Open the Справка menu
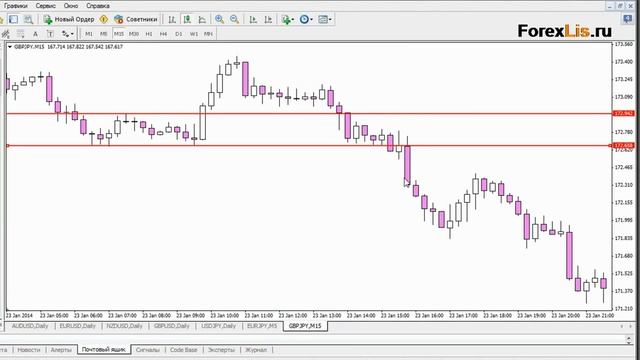Viewport: 640px width, 360px height. (98, 6)
